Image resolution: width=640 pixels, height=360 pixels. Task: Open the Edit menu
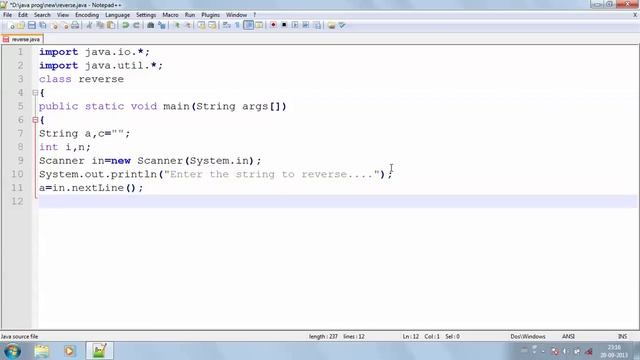click(x=23, y=15)
